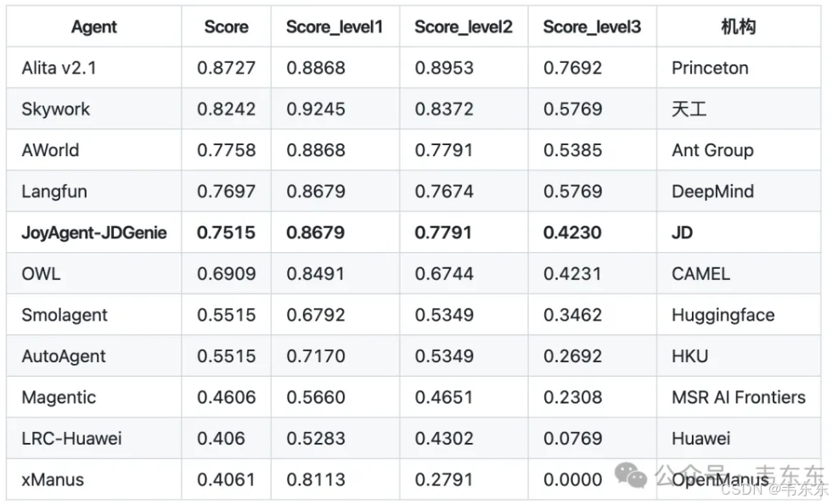
Task: Click the "AWorld" agent cell
Action: (x=50, y=150)
